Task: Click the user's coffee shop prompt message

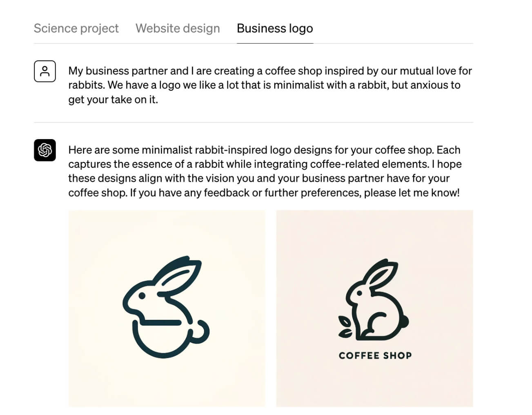Action: coord(269,85)
